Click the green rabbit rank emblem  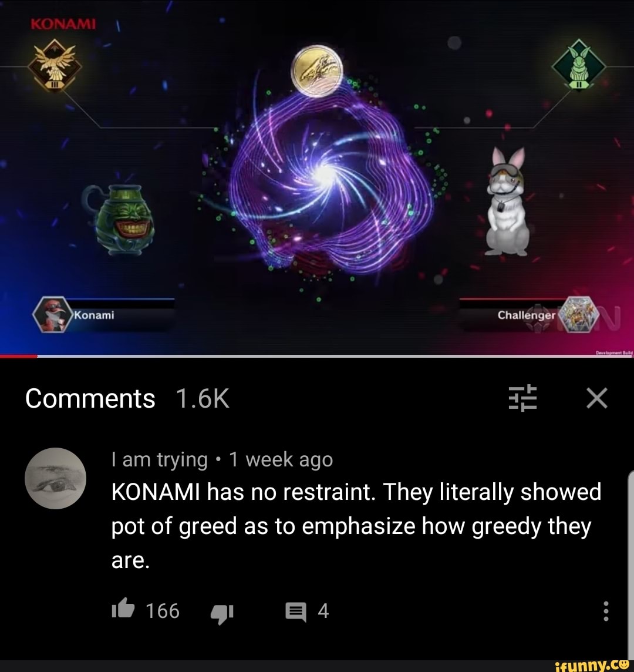point(579,65)
